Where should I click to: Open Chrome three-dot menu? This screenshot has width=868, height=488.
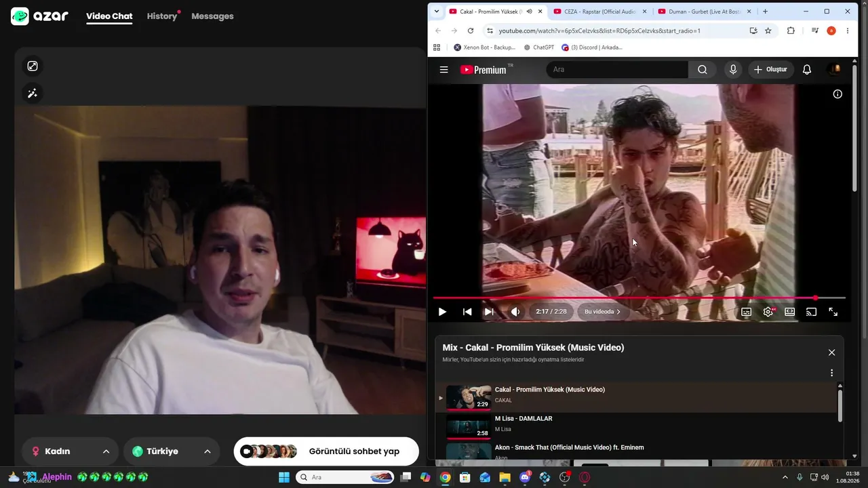848,30
